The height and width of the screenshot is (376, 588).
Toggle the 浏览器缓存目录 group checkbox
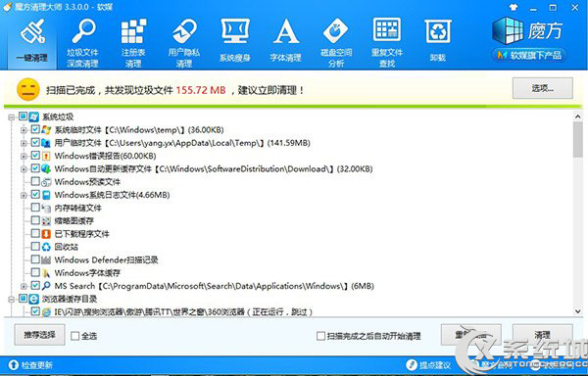[24, 299]
